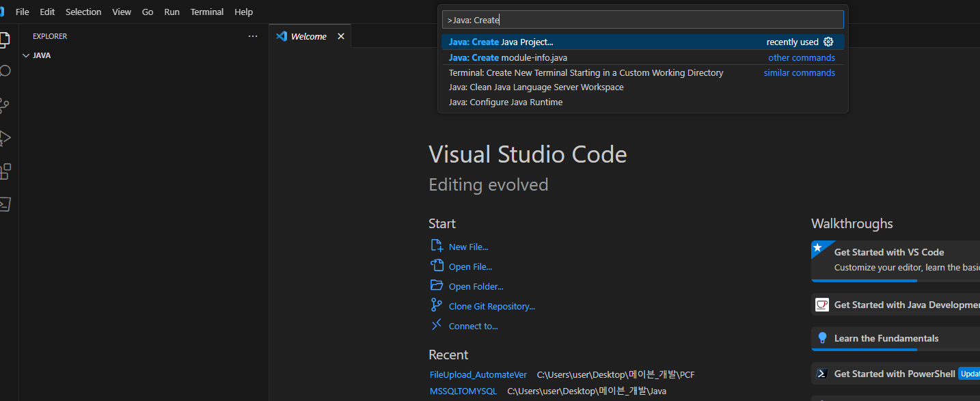
Task: Click the New File icon under Start
Action: [x=436, y=246]
